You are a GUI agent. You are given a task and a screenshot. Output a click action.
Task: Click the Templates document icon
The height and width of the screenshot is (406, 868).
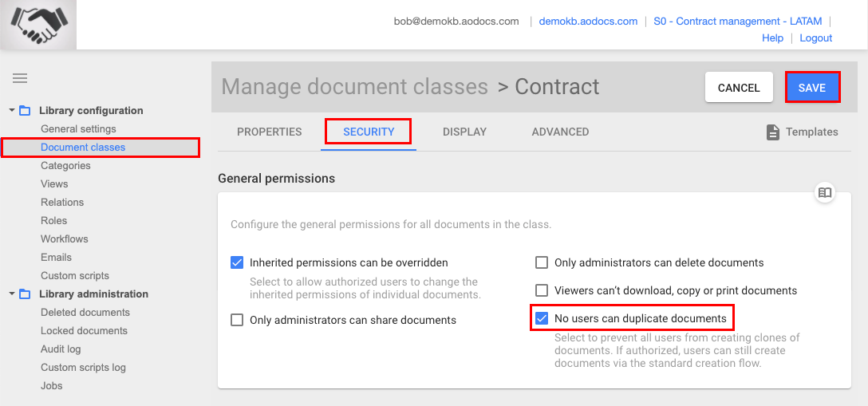click(772, 132)
